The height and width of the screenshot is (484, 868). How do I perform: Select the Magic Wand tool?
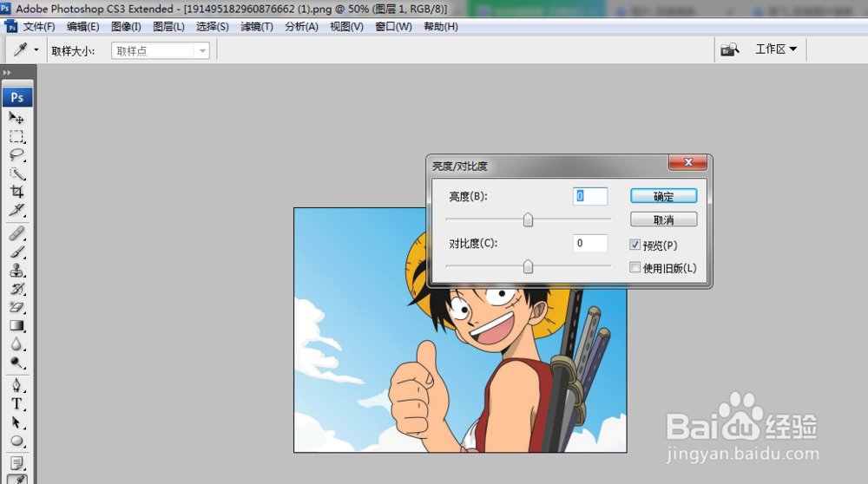(x=16, y=173)
